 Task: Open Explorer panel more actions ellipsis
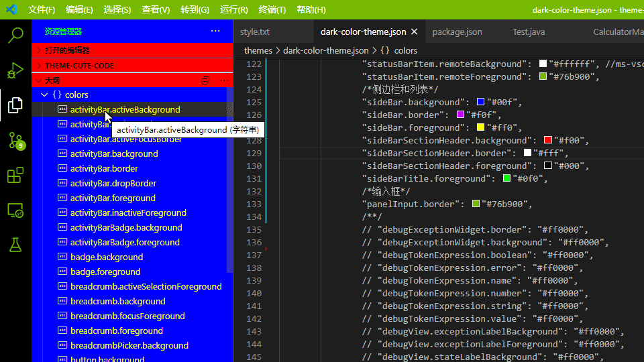point(215,32)
